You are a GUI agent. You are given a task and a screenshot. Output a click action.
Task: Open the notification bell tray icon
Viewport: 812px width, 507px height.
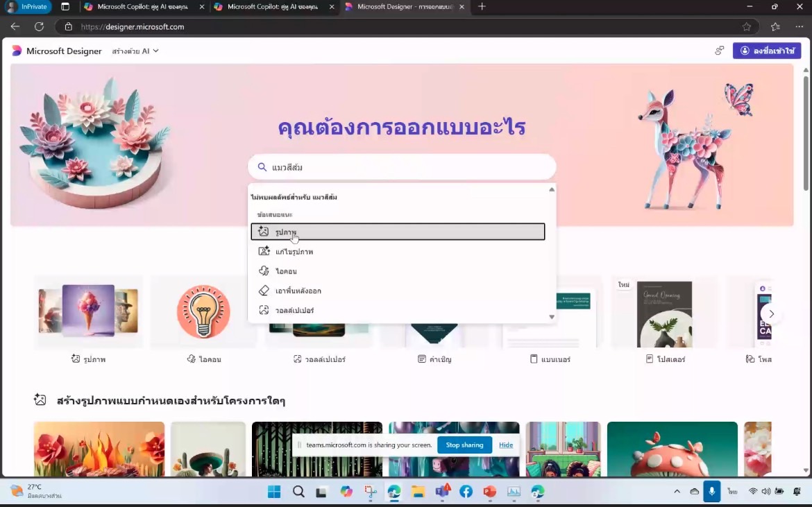(x=797, y=492)
